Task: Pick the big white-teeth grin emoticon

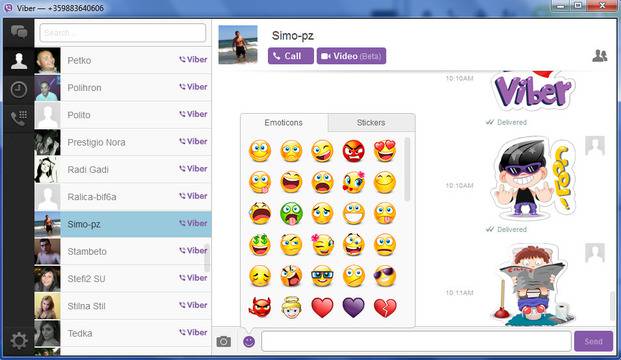Action: (x=353, y=213)
